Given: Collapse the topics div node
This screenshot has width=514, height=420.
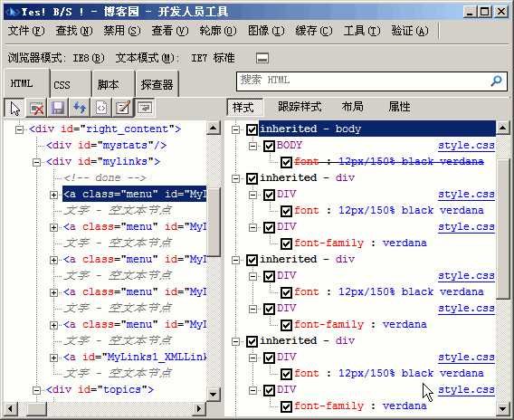Looking at the screenshot, I should [37, 390].
